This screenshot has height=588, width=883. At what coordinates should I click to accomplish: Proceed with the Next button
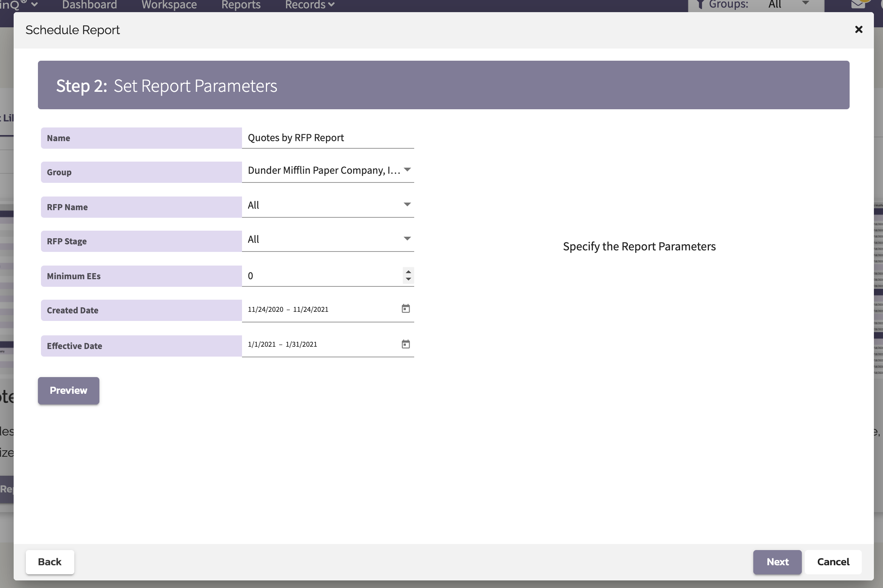777,562
